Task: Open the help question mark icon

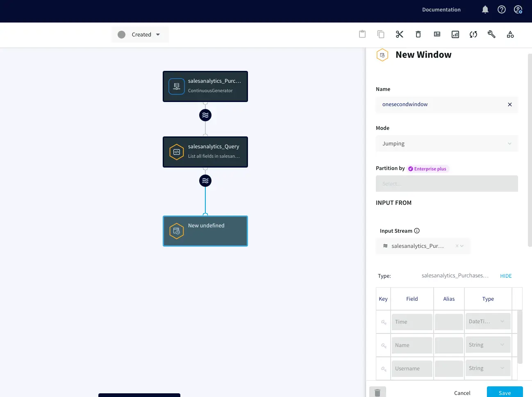Action: coord(502,9)
